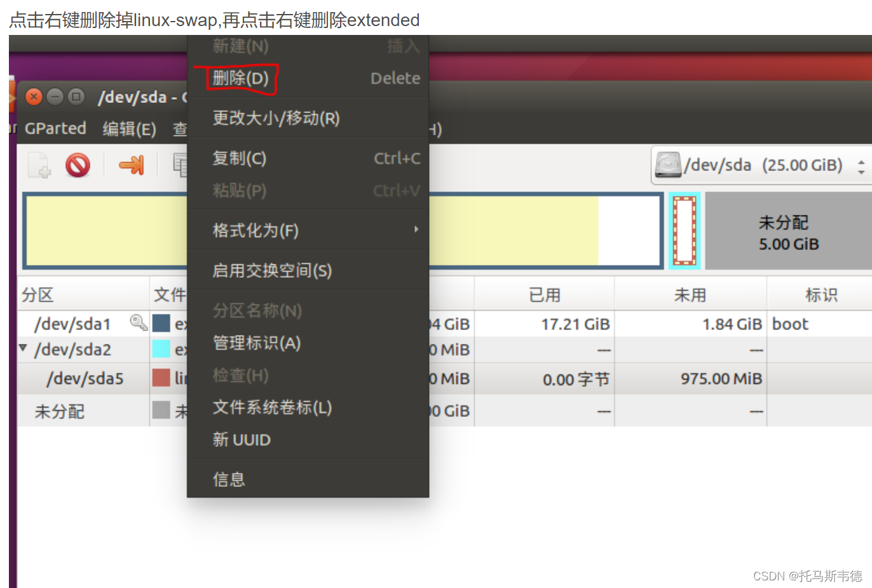
Task: Click the 17.21 GiB used value
Action: [575, 324]
